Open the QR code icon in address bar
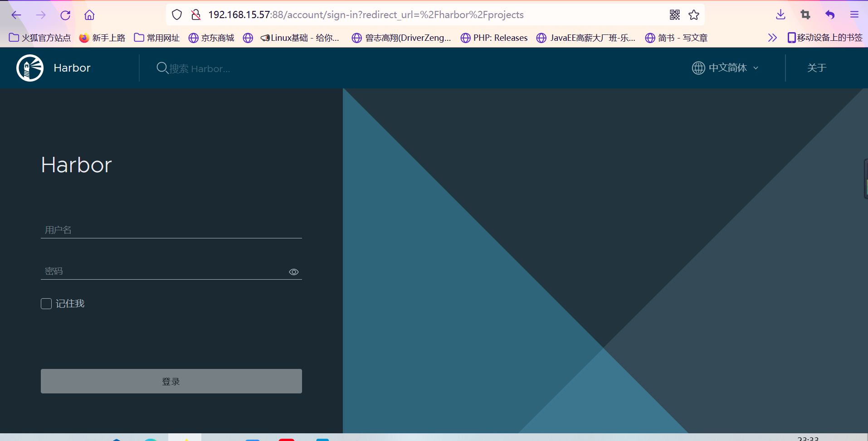Image resolution: width=868 pixels, height=441 pixels. click(675, 15)
